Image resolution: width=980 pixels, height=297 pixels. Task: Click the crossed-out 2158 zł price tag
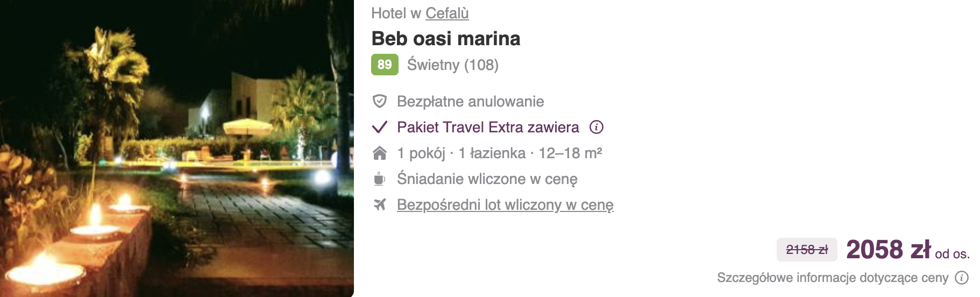pyautogui.click(x=807, y=250)
